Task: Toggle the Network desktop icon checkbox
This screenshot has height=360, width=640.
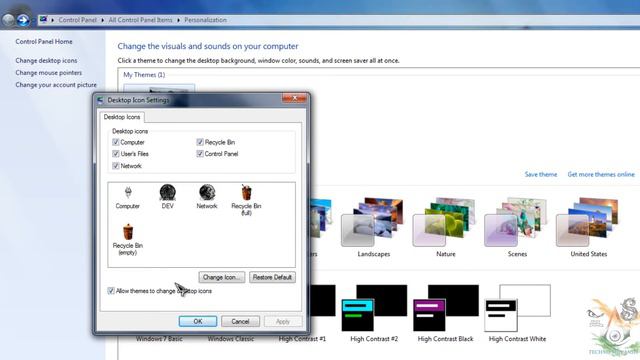Action: tap(116, 166)
